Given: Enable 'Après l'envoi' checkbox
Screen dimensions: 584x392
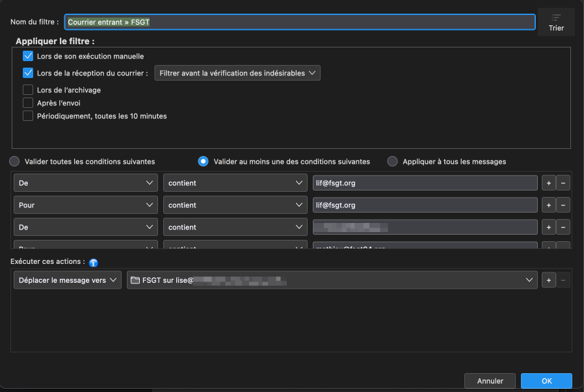Looking at the screenshot, I should coord(28,103).
